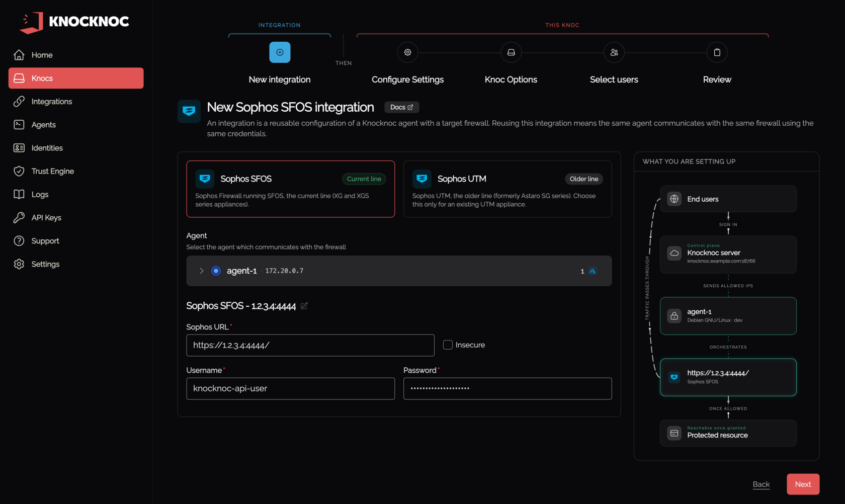Open the Docs link
The height and width of the screenshot is (504, 845).
[401, 107]
